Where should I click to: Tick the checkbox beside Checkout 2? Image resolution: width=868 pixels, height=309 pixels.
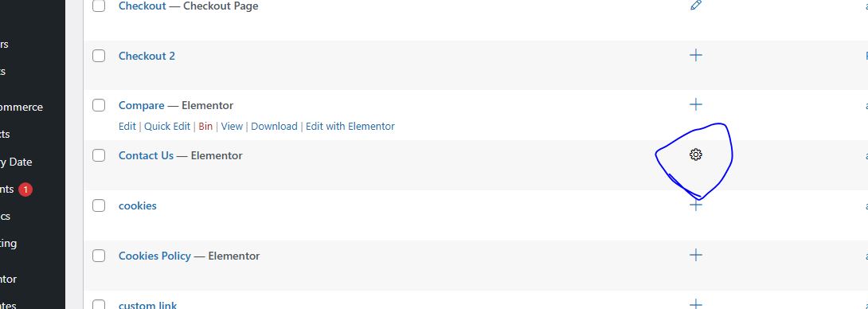99,56
